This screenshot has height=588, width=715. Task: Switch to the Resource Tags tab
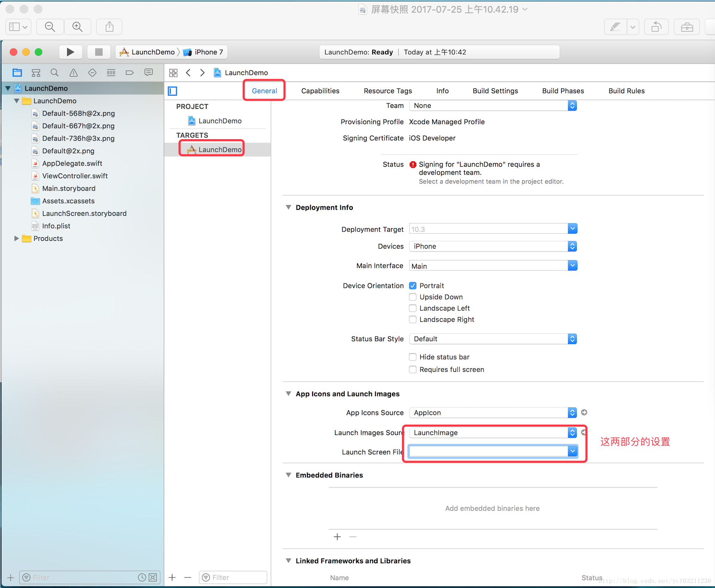point(388,91)
